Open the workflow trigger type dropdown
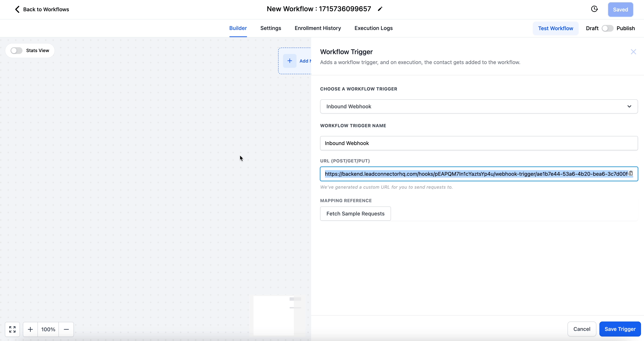The width and height of the screenshot is (644, 341). pyautogui.click(x=479, y=106)
